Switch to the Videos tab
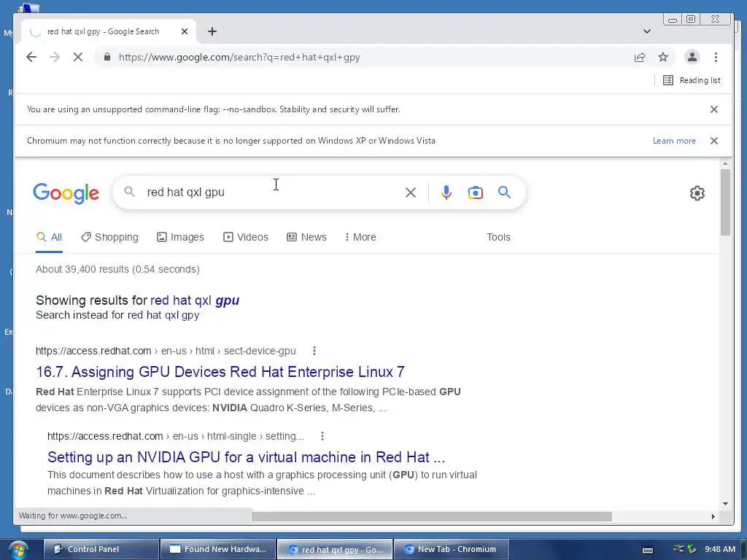 [246, 237]
